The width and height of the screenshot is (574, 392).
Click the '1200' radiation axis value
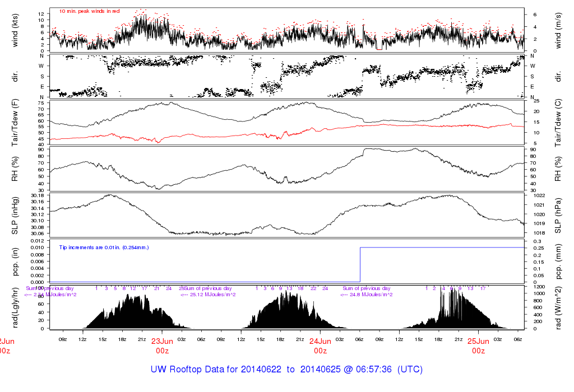[x=540, y=287]
